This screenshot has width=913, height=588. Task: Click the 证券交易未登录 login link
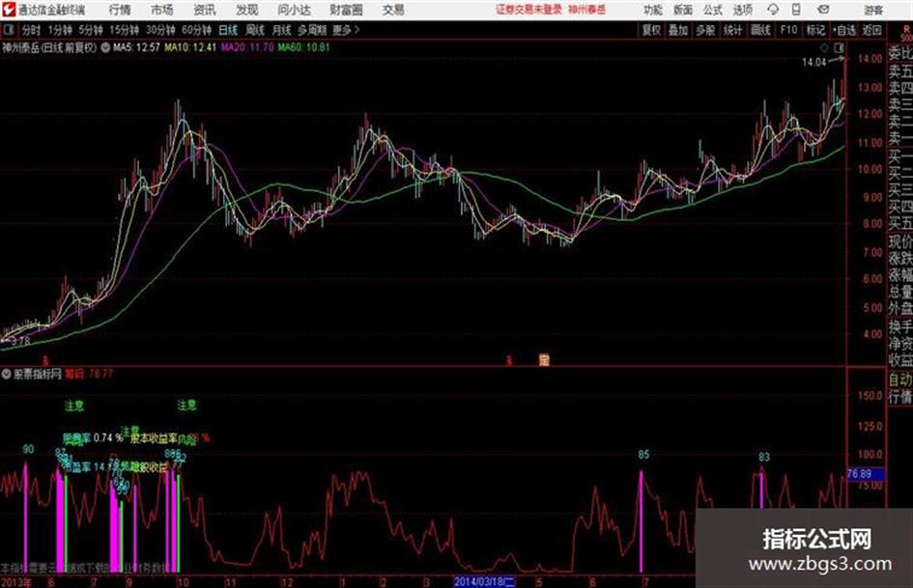click(528, 10)
